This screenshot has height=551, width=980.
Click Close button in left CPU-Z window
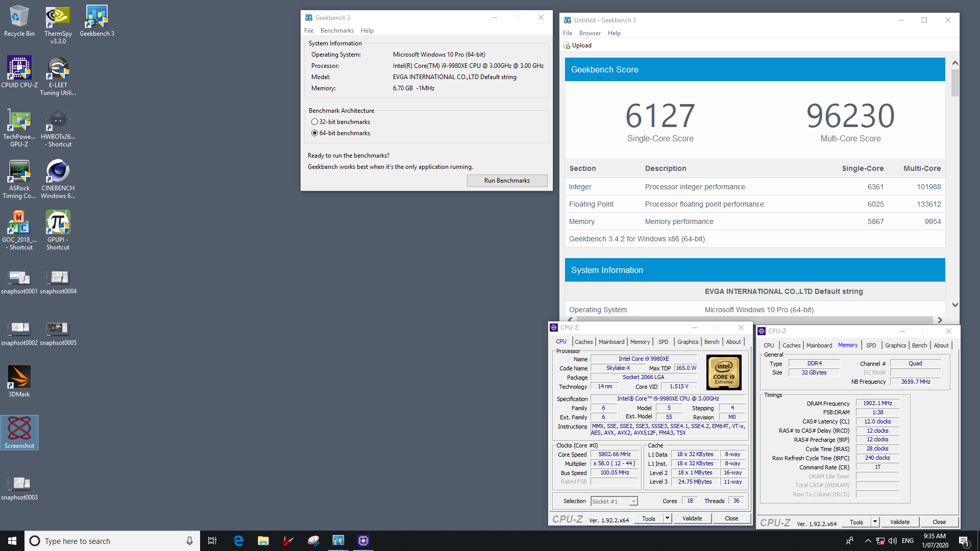coord(731,518)
